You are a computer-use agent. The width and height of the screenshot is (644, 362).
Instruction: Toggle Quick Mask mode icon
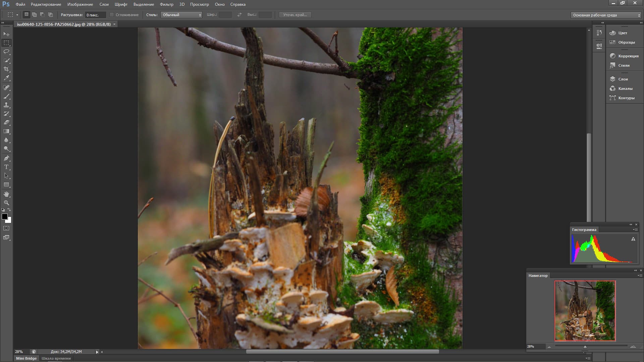[x=6, y=228]
